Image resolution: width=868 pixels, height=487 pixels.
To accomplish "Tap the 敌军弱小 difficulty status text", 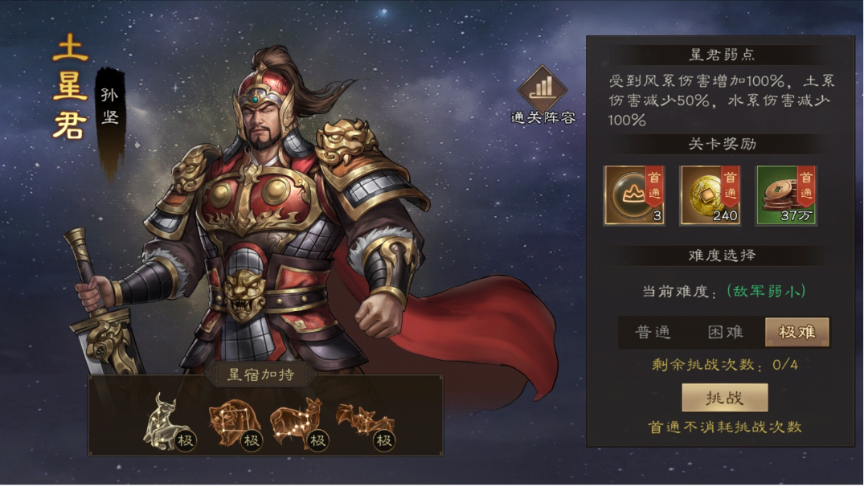I will (766, 291).
